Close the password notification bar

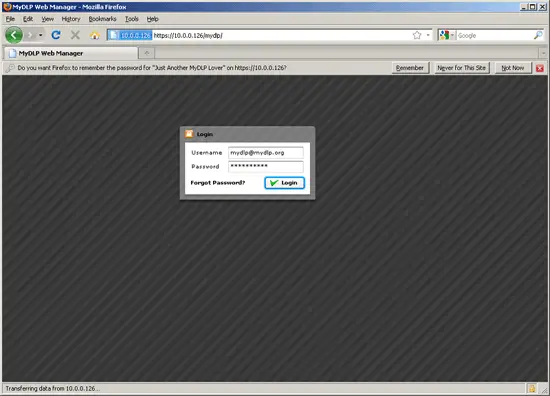(x=540, y=68)
